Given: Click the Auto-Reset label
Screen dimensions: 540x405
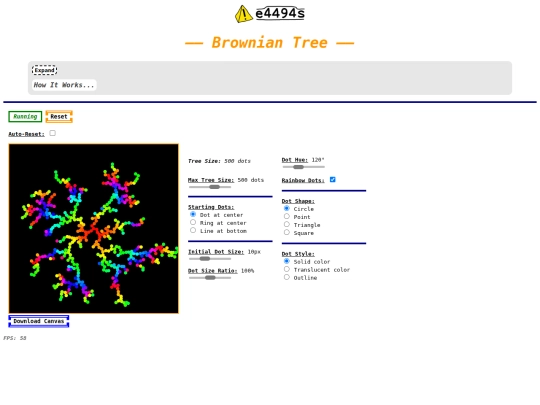Looking at the screenshot, I should tap(27, 134).
